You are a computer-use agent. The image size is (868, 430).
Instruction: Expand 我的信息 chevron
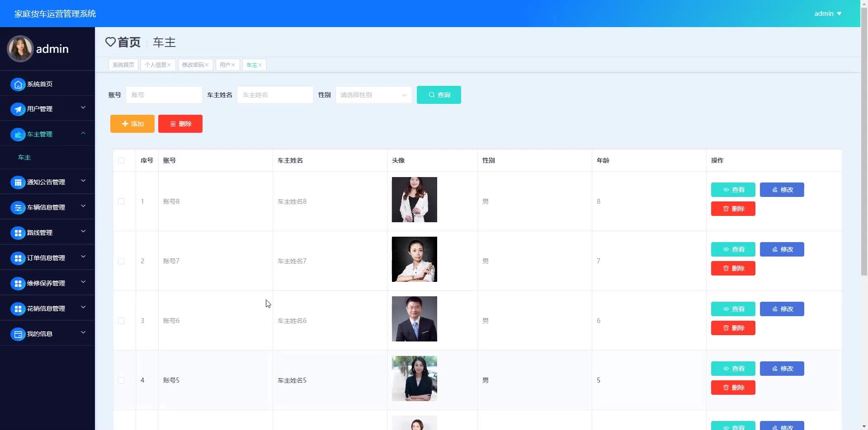[83, 332]
